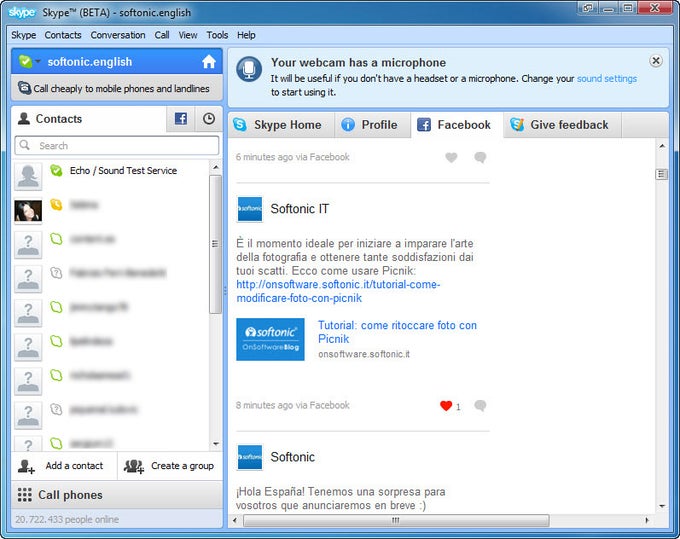Click Facebook feed scroll up arrow

662,146
